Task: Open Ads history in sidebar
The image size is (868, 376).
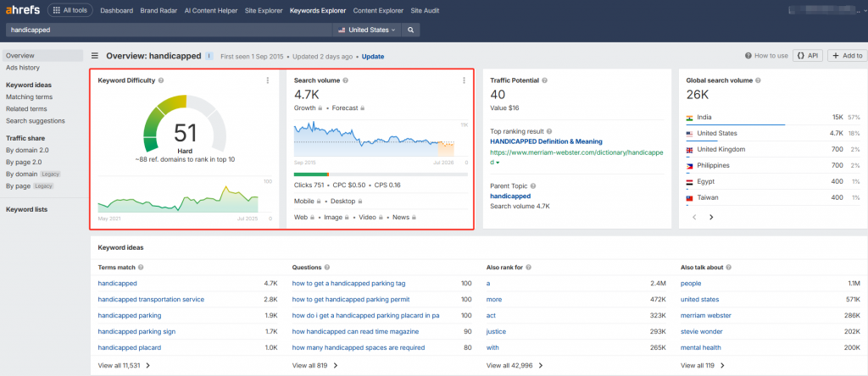Action: click(x=23, y=68)
